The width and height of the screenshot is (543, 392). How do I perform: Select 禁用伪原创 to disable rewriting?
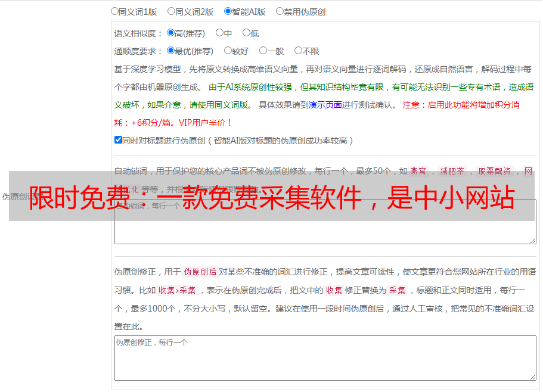tap(280, 11)
